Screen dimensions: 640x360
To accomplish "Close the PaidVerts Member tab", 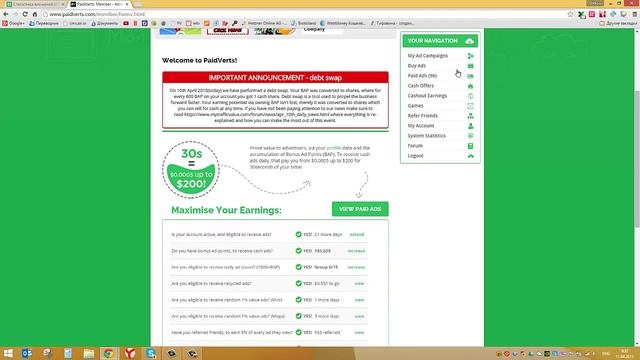I will pos(127,4).
